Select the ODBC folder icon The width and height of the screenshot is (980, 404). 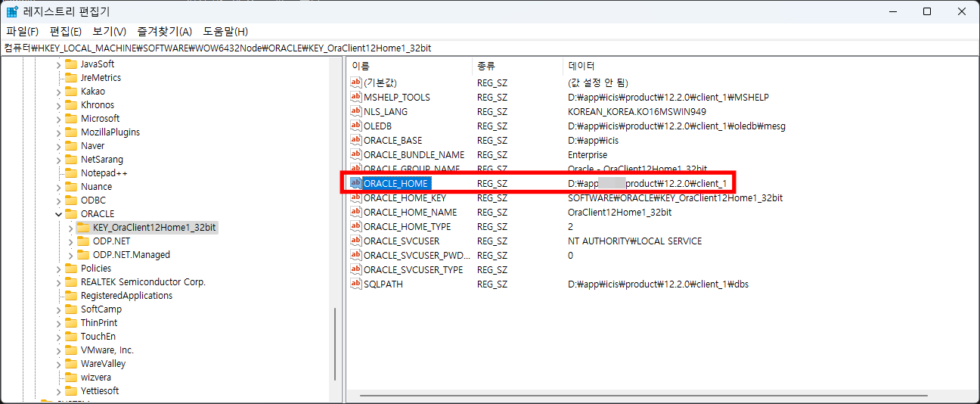(x=71, y=200)
